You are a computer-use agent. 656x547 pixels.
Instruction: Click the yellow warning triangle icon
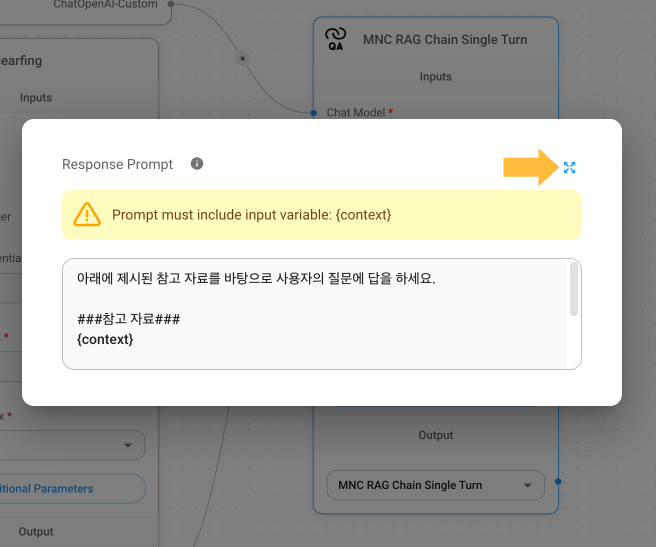pyautogui.click(x=87, y=214)
